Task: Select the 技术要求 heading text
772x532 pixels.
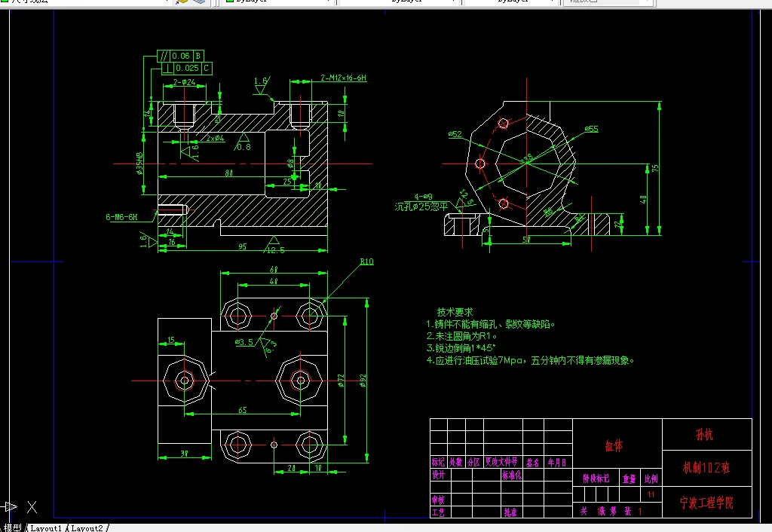Action: pos(455,312)
